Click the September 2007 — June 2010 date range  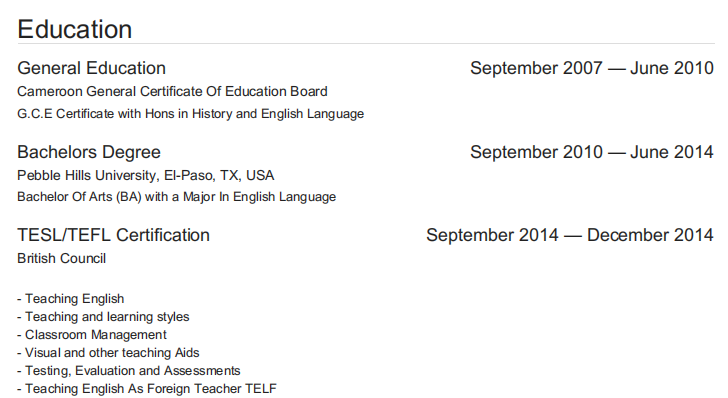click(592, 68)
